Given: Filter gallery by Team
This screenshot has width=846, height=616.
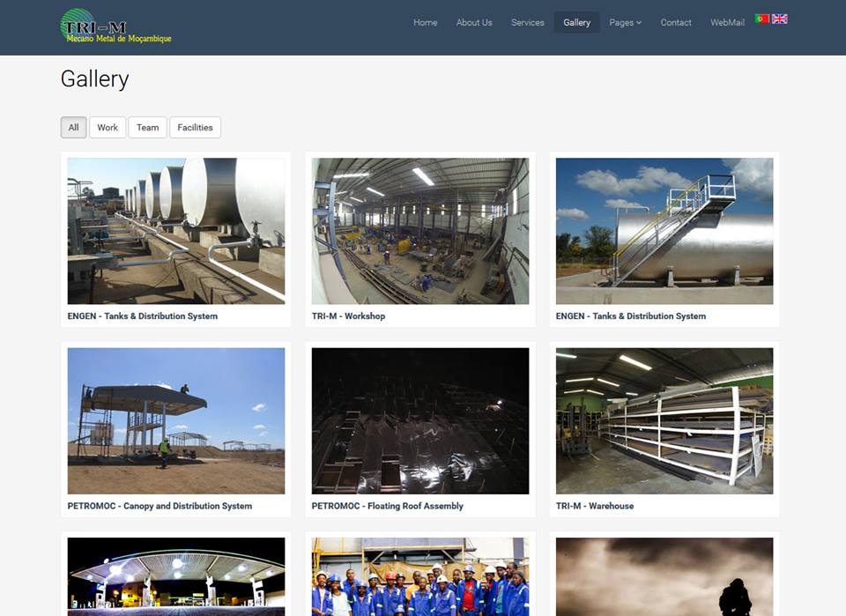Looking at the screenshot, I should coord(147,127).
